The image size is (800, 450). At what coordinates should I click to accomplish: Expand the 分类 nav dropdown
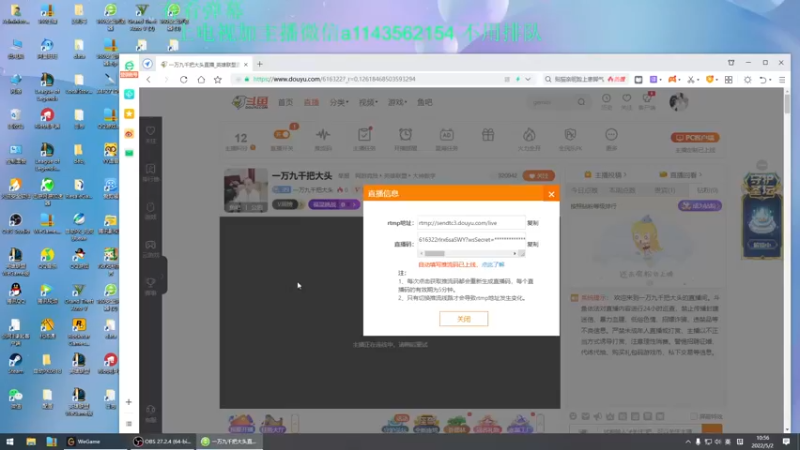pos(339,103)
